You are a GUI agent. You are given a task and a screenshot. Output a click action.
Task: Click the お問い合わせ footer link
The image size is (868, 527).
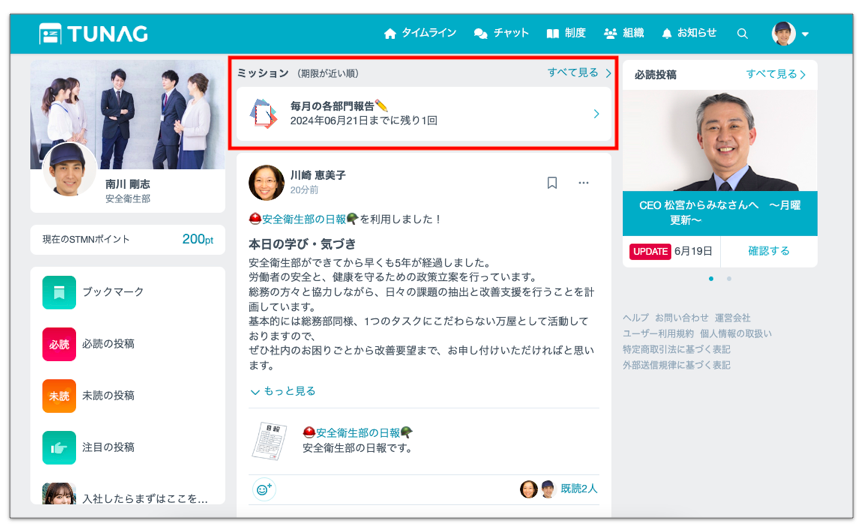tap(681, 318)
